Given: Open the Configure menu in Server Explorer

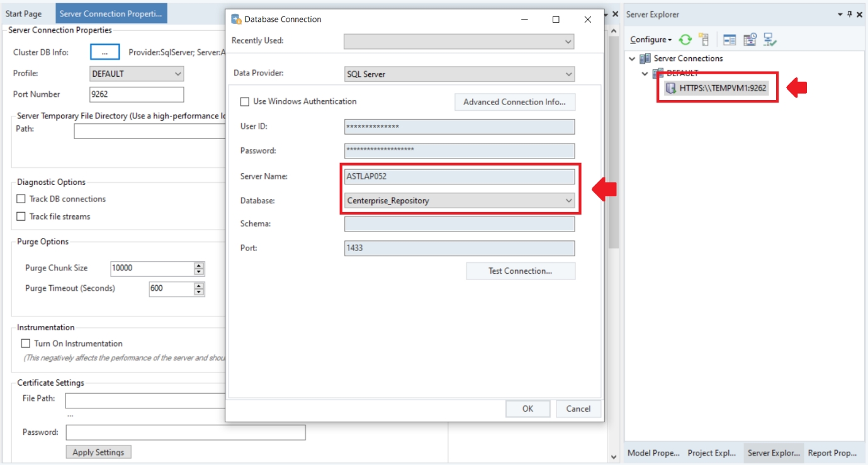Looking at the screenshot, I should tap(651, 40).
